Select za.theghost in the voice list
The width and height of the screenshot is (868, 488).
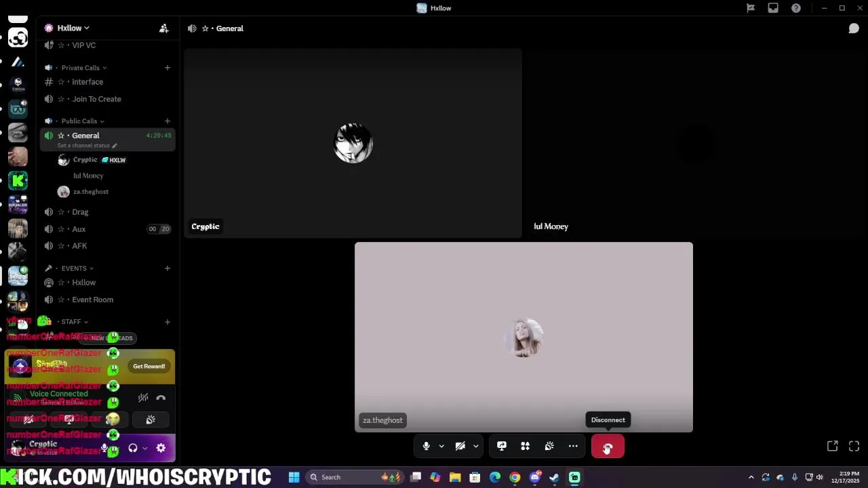(x=91, y=192)
